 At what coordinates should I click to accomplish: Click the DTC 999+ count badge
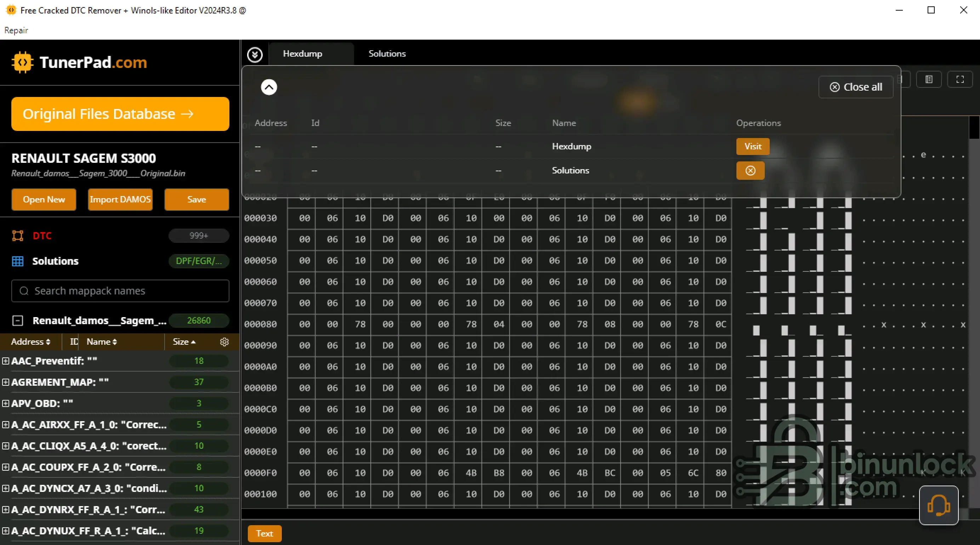tap(199, 236)
